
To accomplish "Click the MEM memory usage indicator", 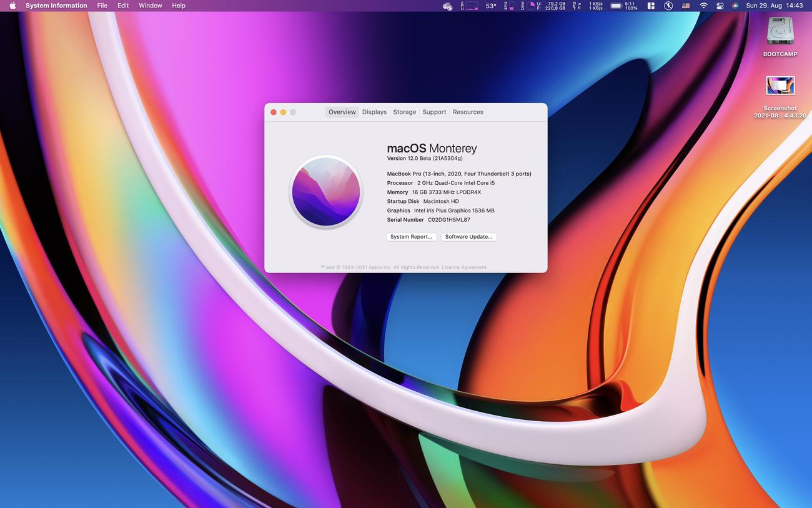I will 509,6.
